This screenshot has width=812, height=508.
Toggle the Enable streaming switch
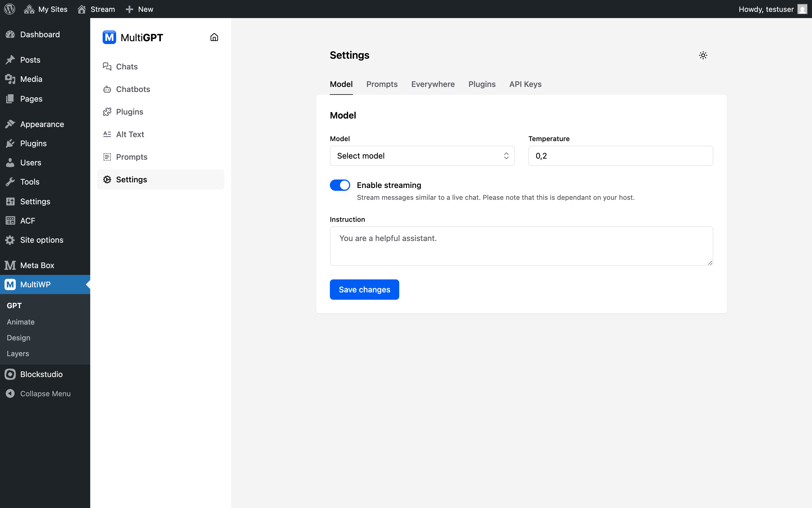(x=340, y=185)
